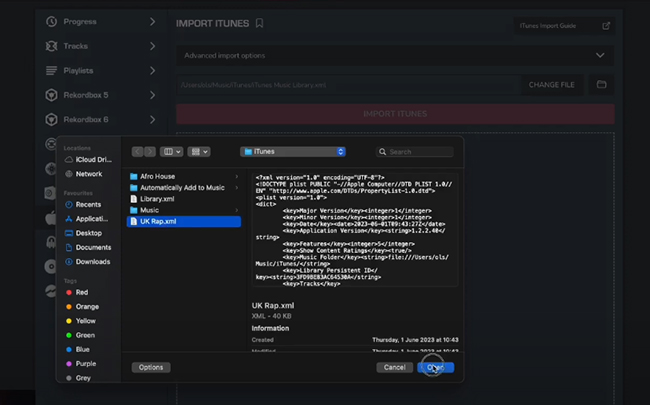
Task: Select the UK Rap.xml file
Action: (184, 221)
